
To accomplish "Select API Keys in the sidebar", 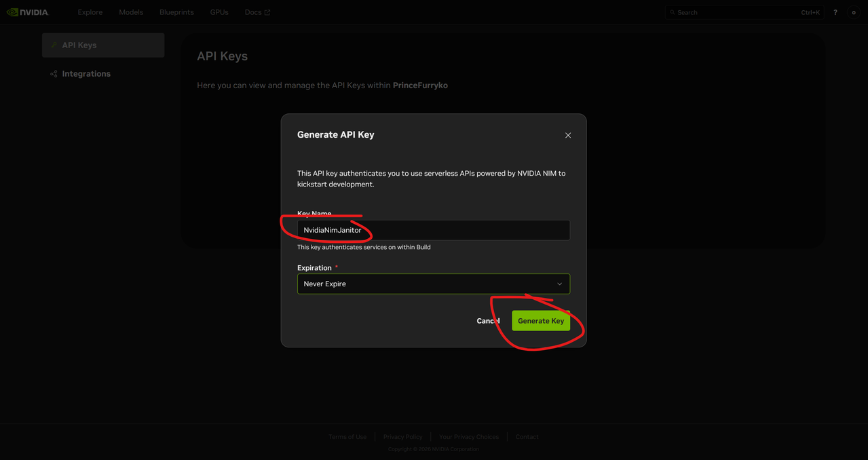I will point(103,45).
